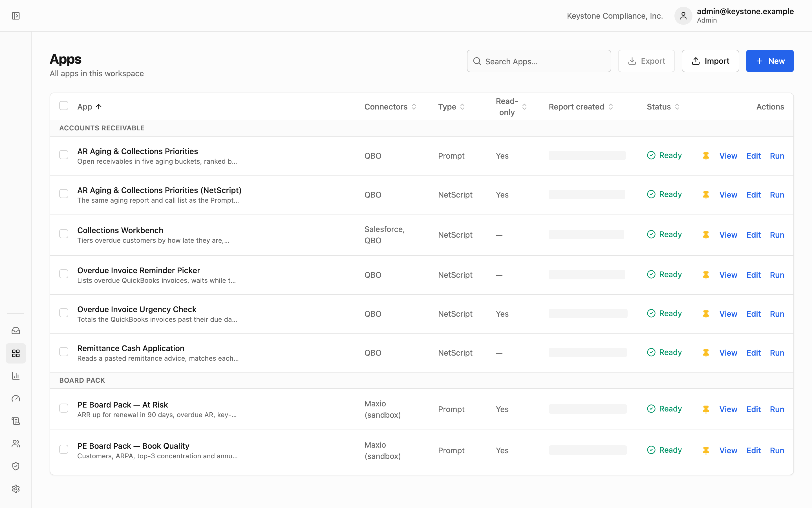Sort by the Read-only column
The width and height of the screenshot is (812, 508).
(511, 107)
